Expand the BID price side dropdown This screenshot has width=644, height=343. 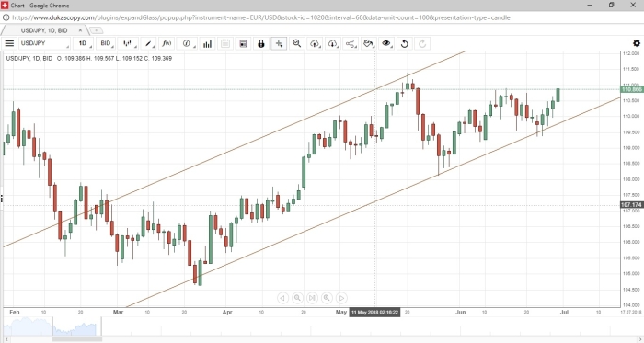(107, 43)
